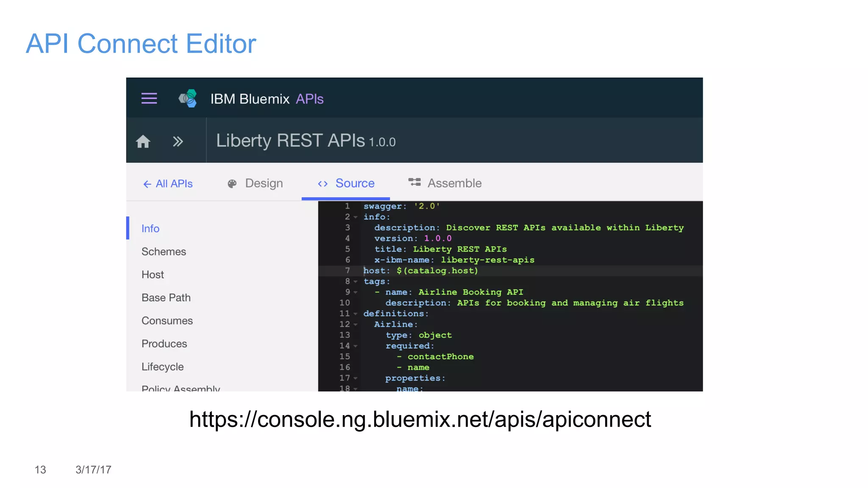The height and width of the screenshot is (488, 868).
Task: Click the back arrow beside All APIs
Action: 147,184
